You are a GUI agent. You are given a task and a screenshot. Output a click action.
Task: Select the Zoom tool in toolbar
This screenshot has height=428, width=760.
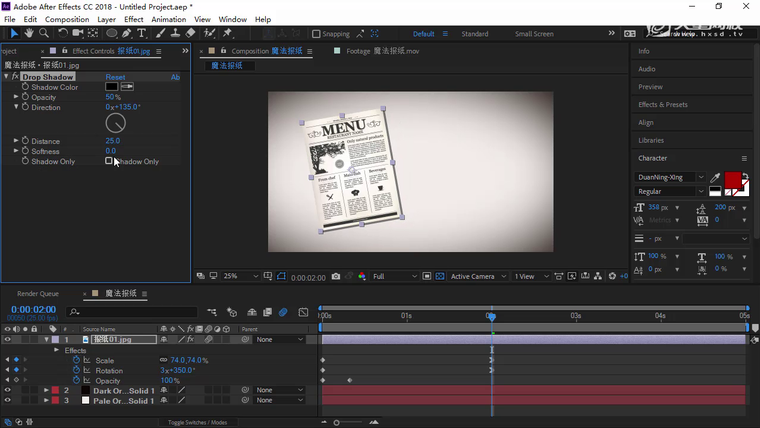click(44, 33)
